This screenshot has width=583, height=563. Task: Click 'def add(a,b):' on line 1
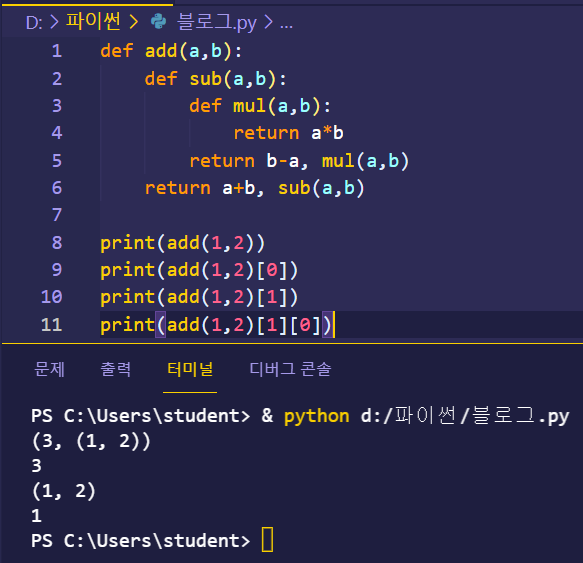[171, 51]
